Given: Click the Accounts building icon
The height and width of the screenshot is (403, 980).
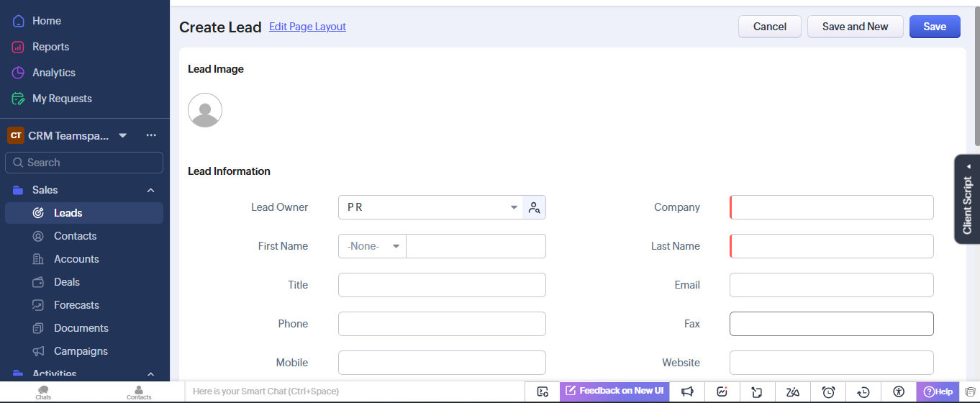Looking at the screenshot, I should tap(39, 259).
